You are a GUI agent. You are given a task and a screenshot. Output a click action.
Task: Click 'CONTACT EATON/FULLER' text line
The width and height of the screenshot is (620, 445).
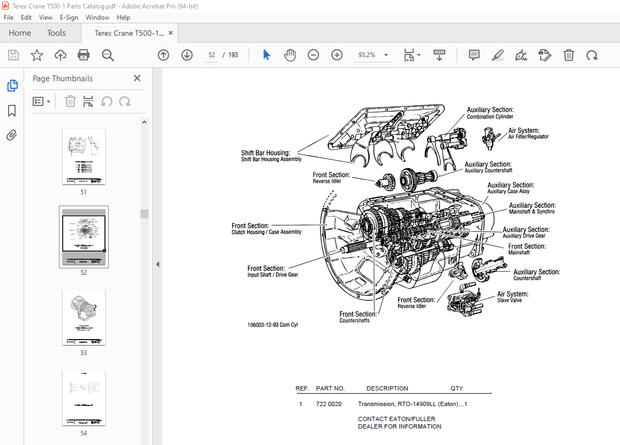(397, 418)
